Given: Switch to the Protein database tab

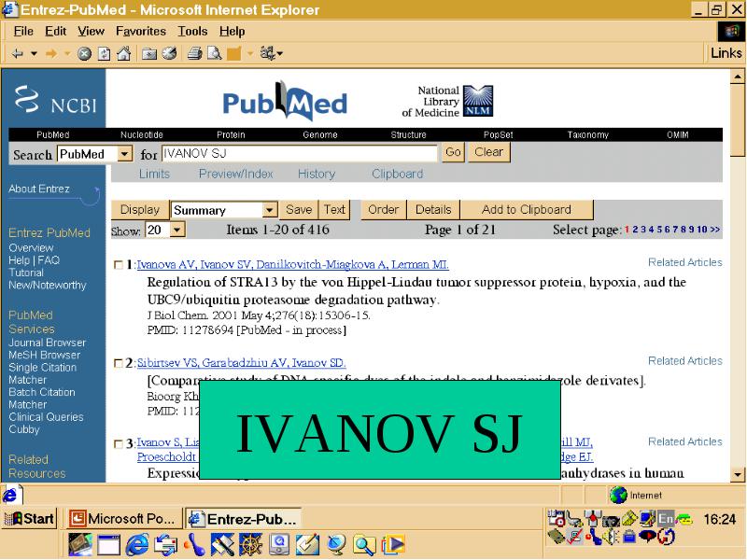Looking at the screenshot, I should (x=231, y=134).
